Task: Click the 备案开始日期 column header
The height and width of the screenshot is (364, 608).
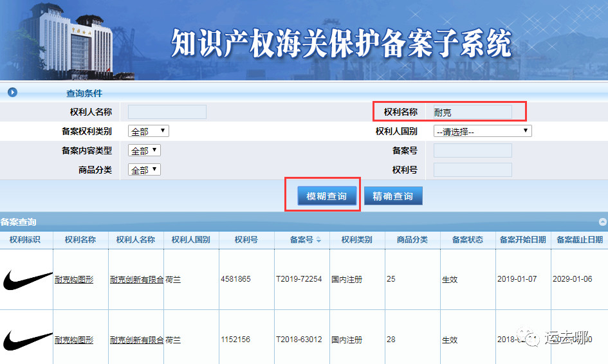Action: tap(523, 240)
